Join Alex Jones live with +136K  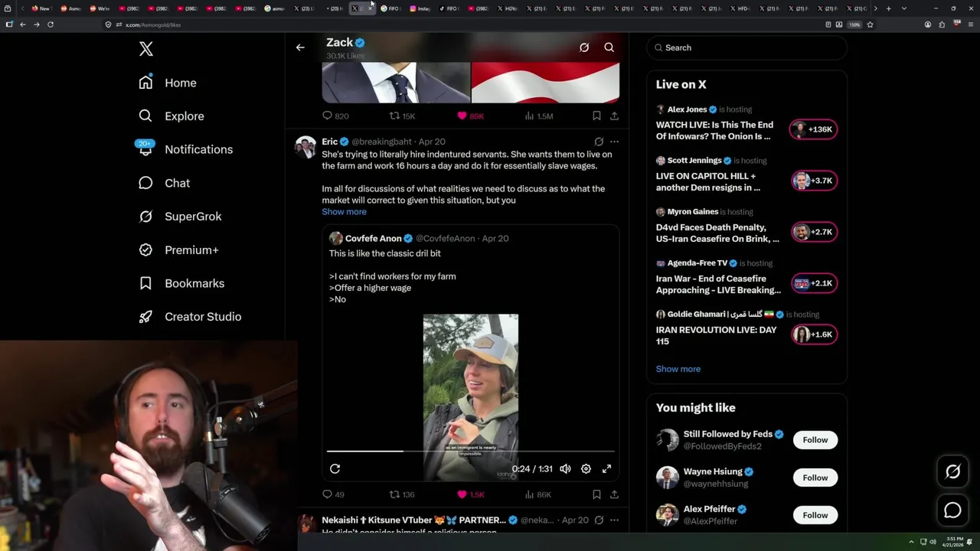[x=813, y=129]
